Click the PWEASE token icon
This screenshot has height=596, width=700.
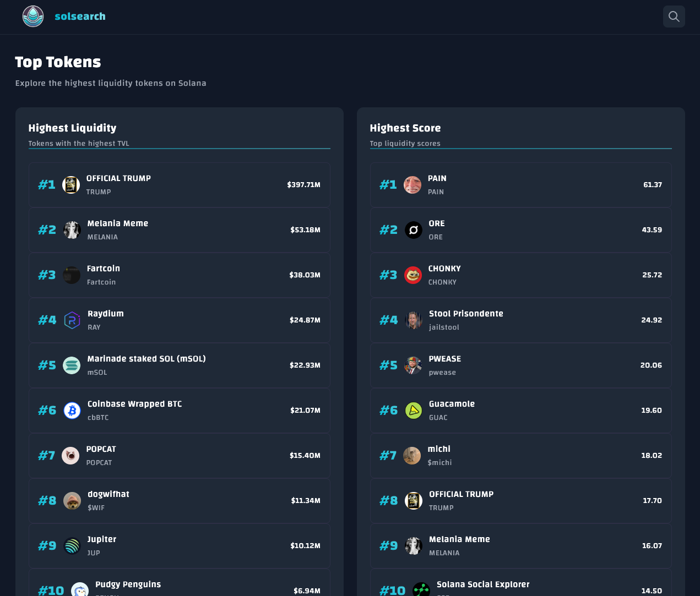(x=413, y=365)
